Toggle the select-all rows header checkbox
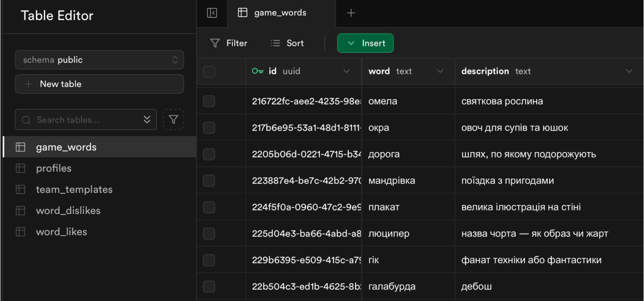The image size is (644, 301). click(209, 71)
